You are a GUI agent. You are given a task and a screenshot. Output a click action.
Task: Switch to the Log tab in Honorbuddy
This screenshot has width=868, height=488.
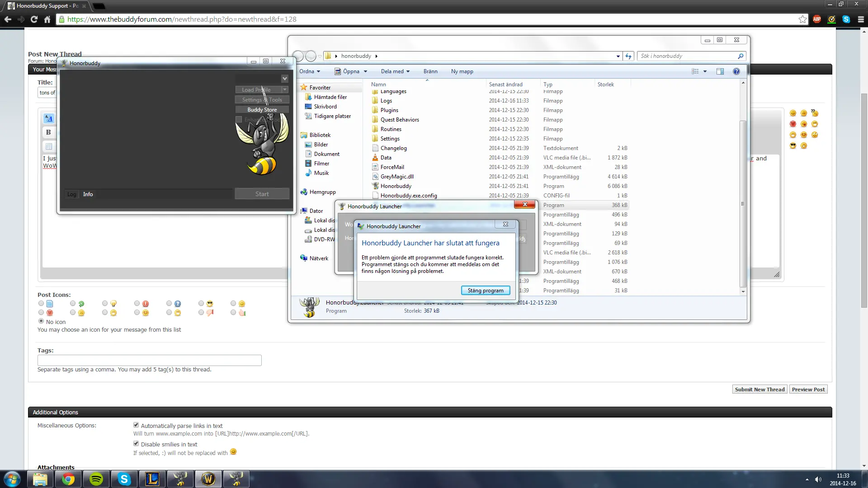pyautogui.click(x=71, y=194)
